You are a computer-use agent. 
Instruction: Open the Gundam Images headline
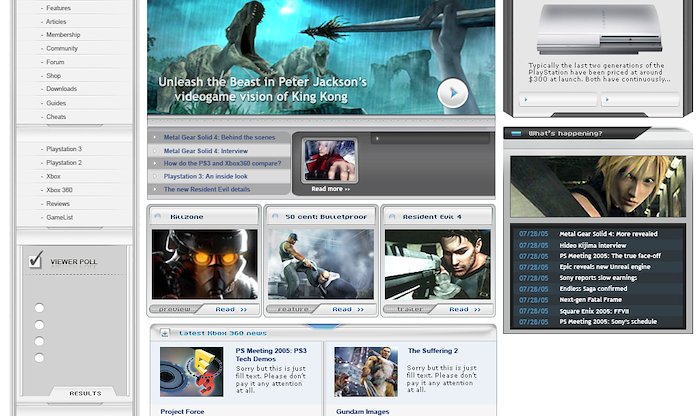point(362,412)
